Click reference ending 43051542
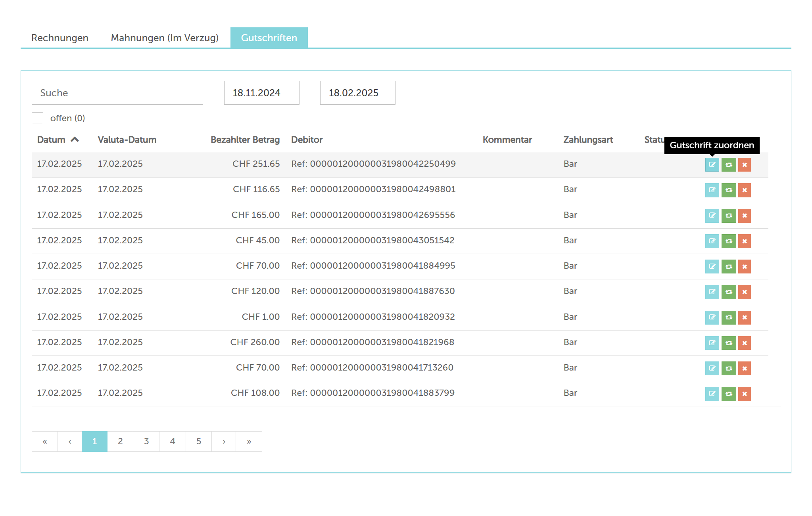This screenshot has height=516, width=812. point(373,241)
